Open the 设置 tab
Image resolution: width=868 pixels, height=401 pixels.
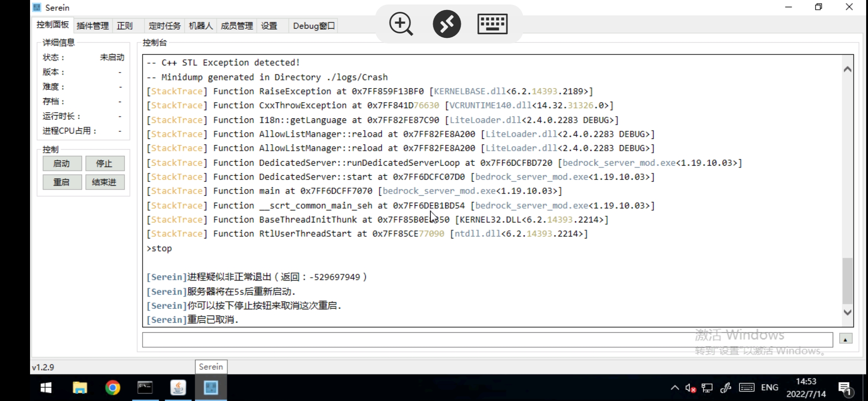pos(269,26)
